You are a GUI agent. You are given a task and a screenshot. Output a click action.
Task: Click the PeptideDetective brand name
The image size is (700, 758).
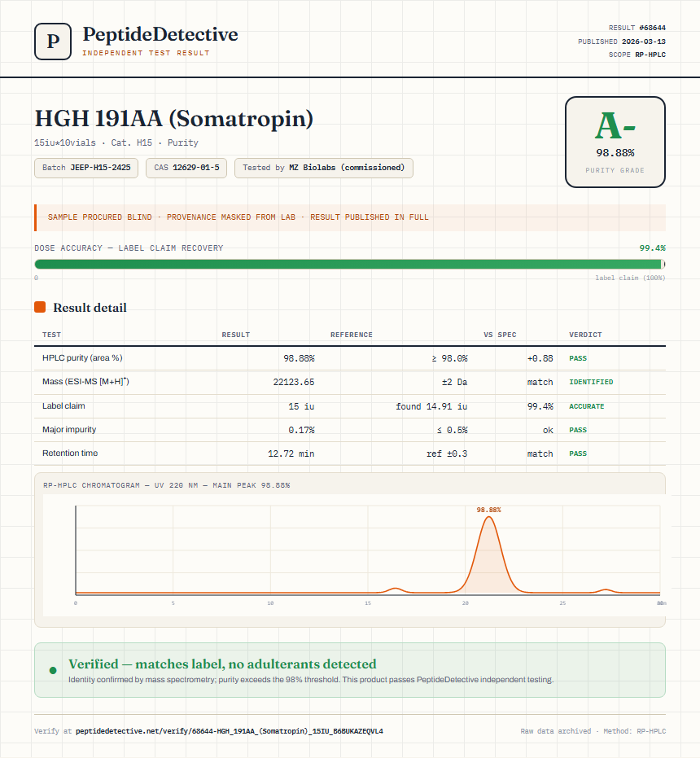(160, 34)
